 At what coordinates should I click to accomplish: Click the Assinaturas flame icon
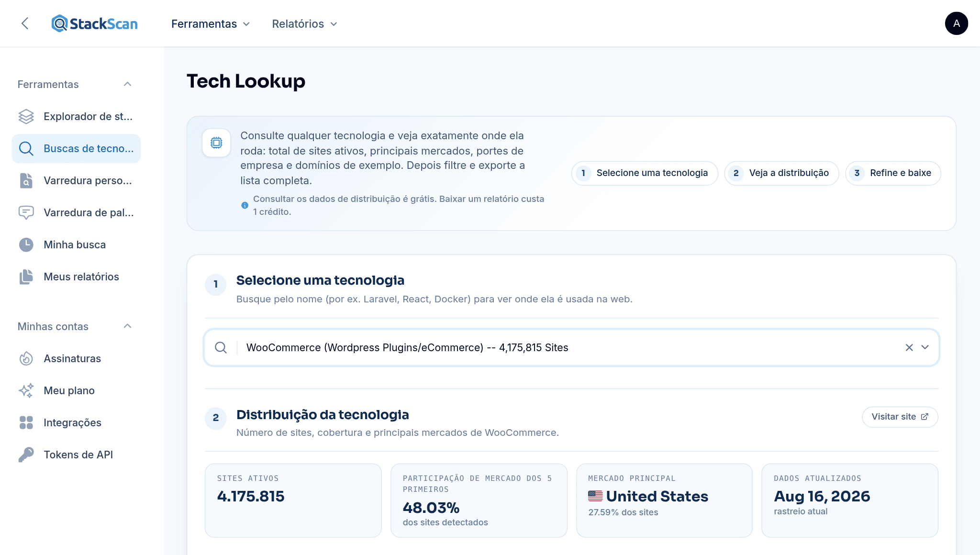(x=26, y=358)
